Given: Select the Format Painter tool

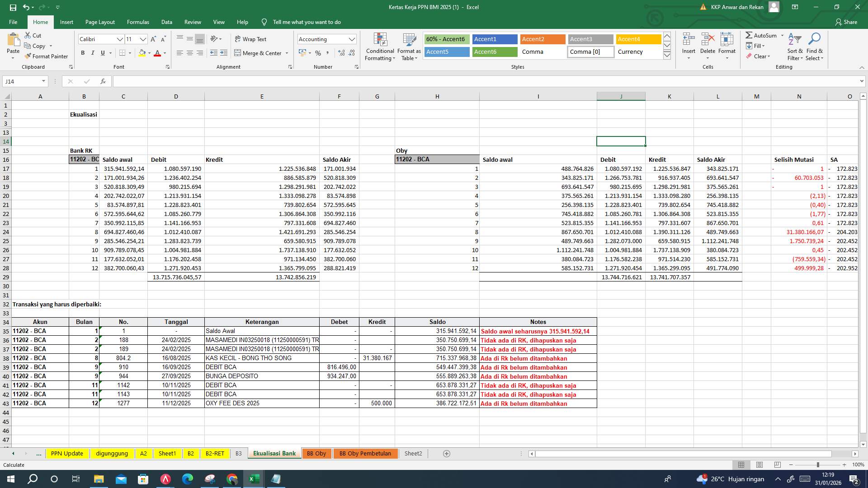Looking at the screenshot, I should tap(47, 56).
